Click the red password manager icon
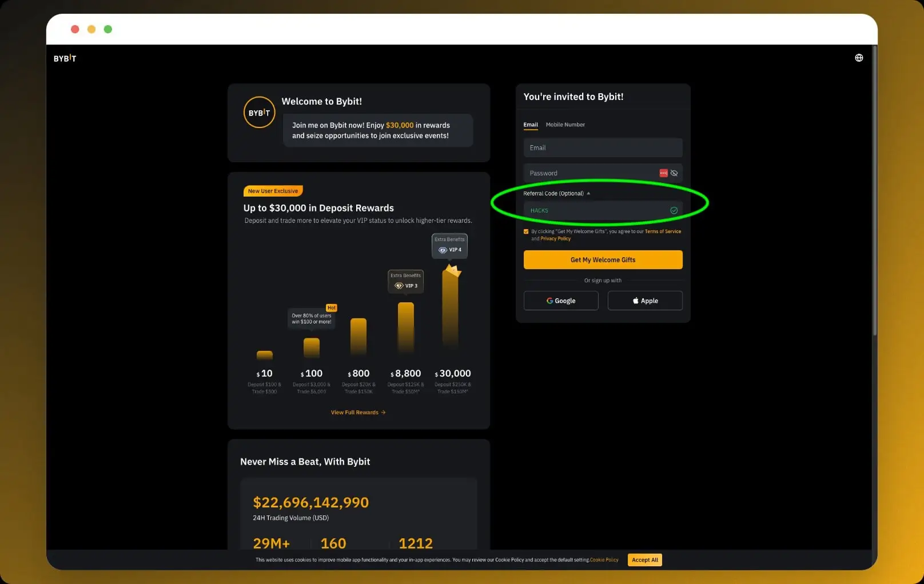924x584 pixels. click(x=663, y=173)
